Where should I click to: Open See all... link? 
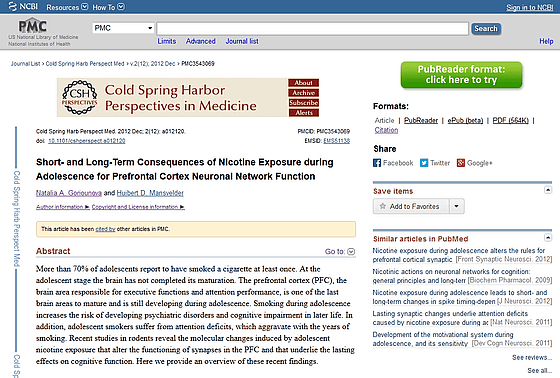[x=540, y=371]
